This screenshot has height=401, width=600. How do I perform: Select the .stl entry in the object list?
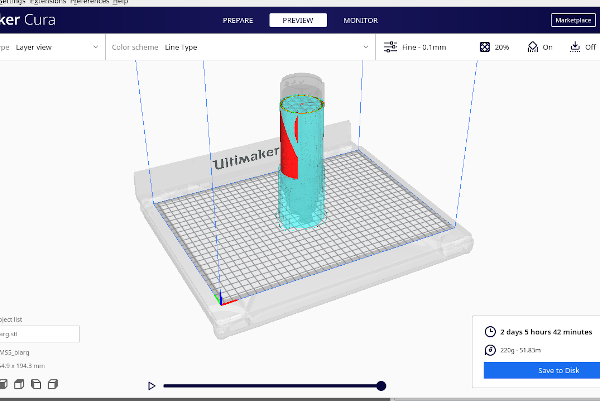pos(39,334)
